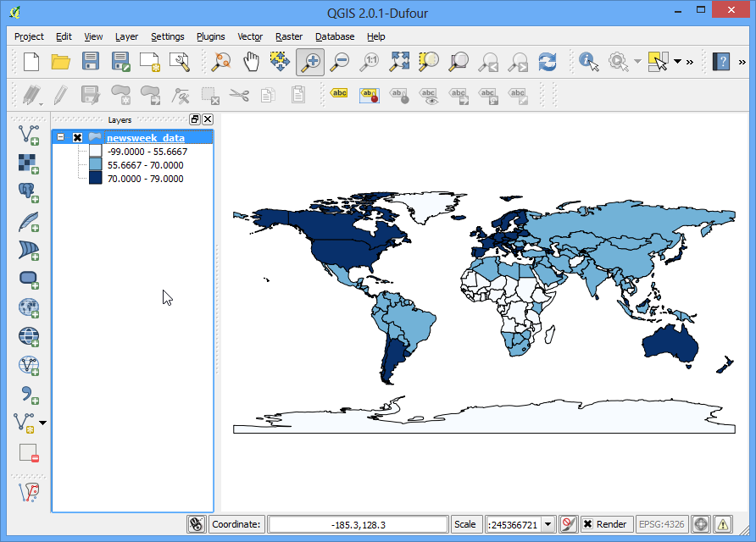756x542 pixels.
Task: Open the scale dropdown arrow
Action: pyautogui.click(x=548, y=525)
